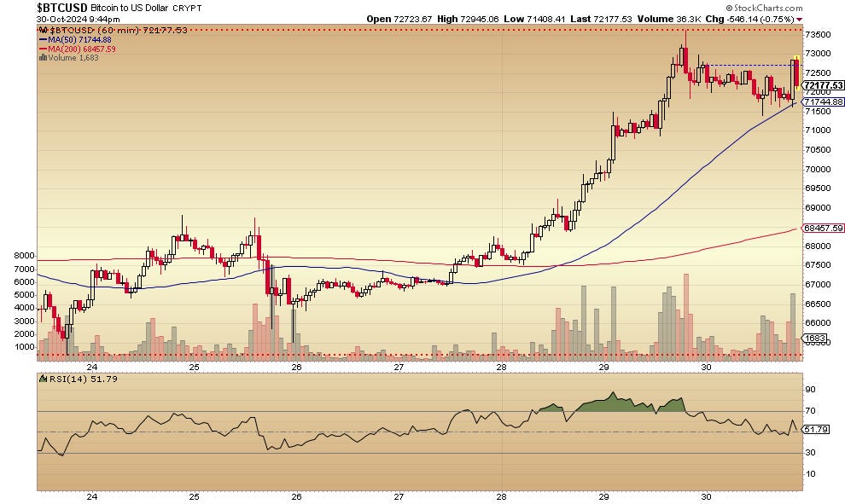The image size is (845, 504).
Task: Open the StockCharts.com watermark link
Action: [x=764, y=8]
